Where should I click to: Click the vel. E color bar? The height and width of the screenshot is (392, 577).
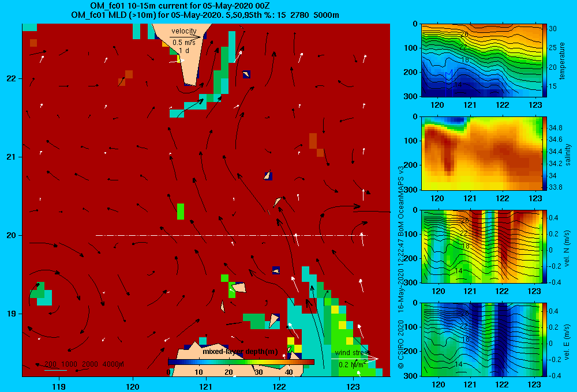[545, 340]
